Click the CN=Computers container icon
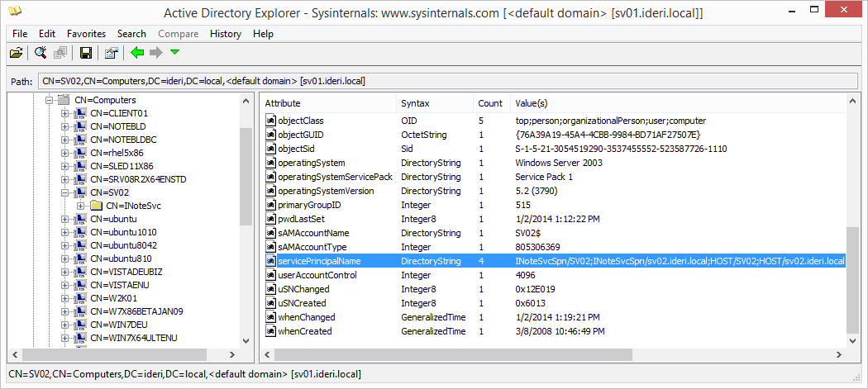The width and height of the screenshot is (868, 389). point(64,100)
